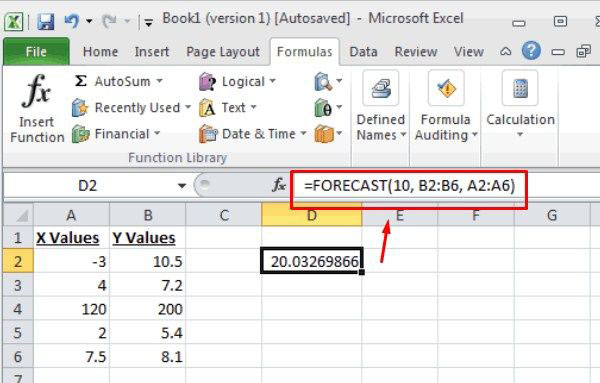This screenshot has width=600, height=383.
Task: Select cell containing 10.5
Action: tap(148, 261)
